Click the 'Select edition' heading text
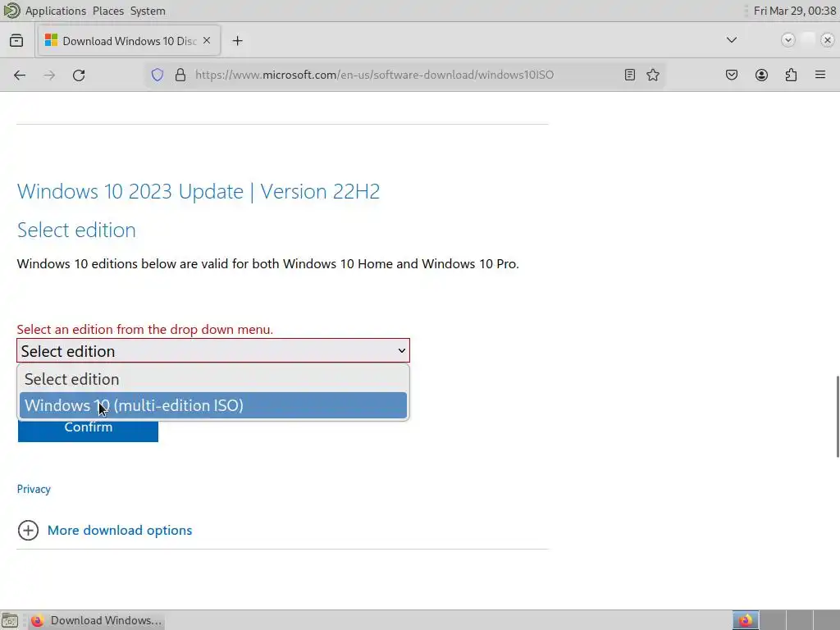The height and width of the screenshot is (630, 840). point(76,231)
